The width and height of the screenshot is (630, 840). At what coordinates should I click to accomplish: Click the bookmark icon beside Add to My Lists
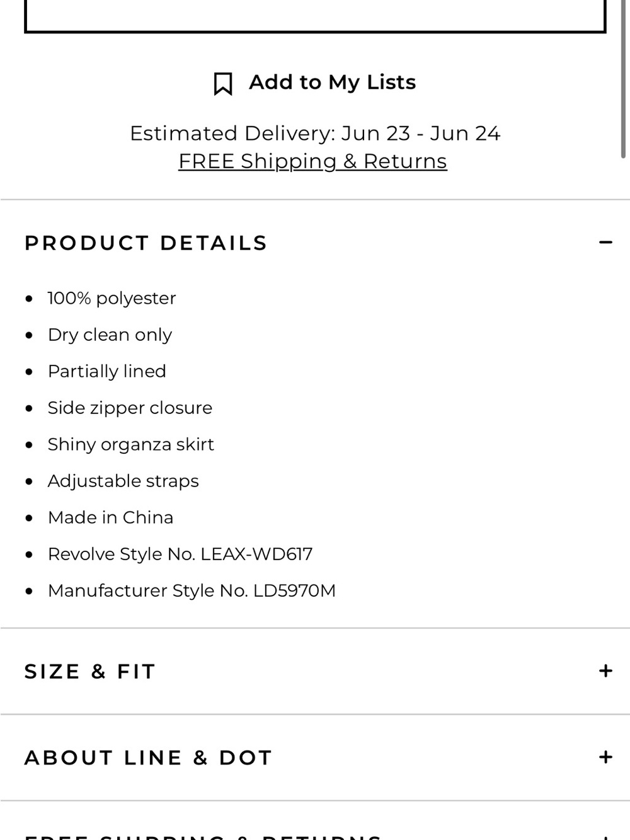(223, 83)
